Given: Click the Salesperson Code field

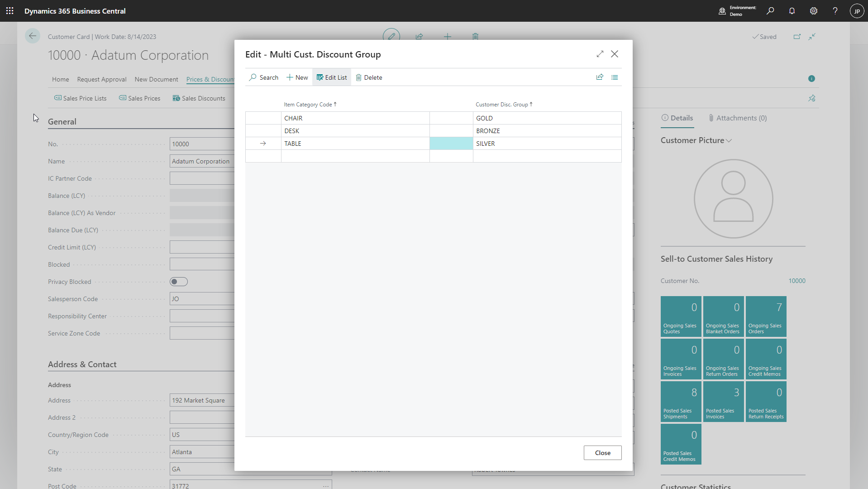Looking at the screenshot, I should [x=202, y=299].
